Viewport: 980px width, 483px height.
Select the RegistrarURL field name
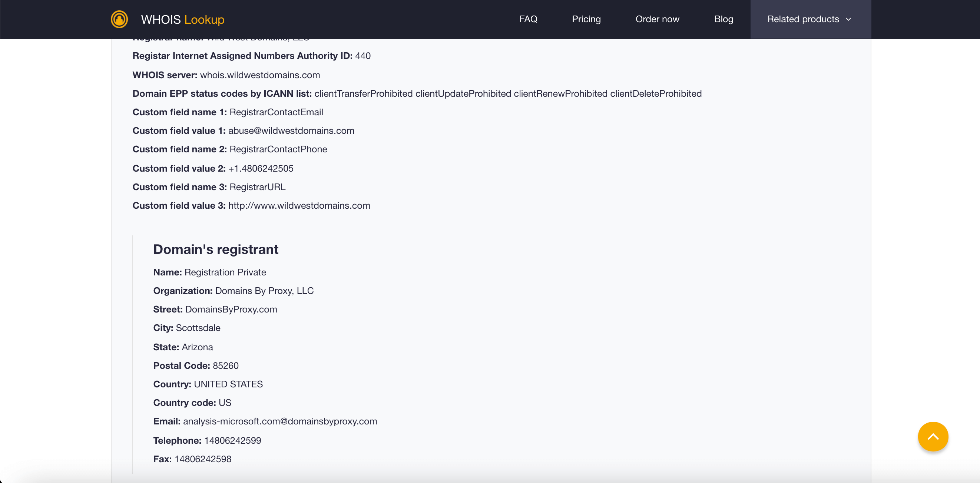coord(257,187)
